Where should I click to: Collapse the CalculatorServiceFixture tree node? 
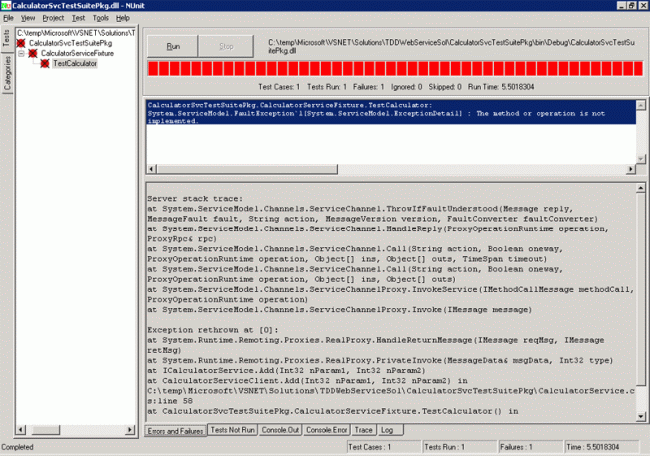tap(21, 53)
